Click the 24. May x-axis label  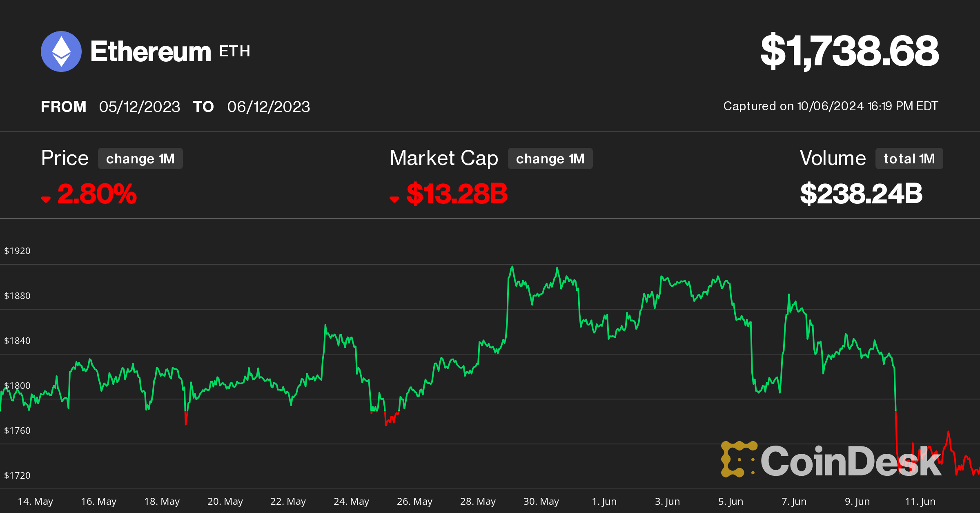click(x=352, y=502)
